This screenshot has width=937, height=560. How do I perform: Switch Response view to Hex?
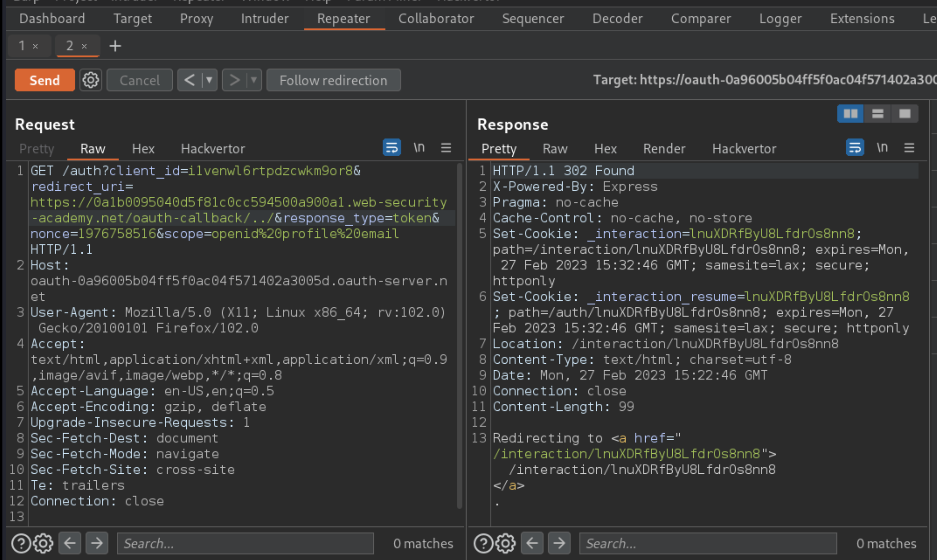[605, 149]
